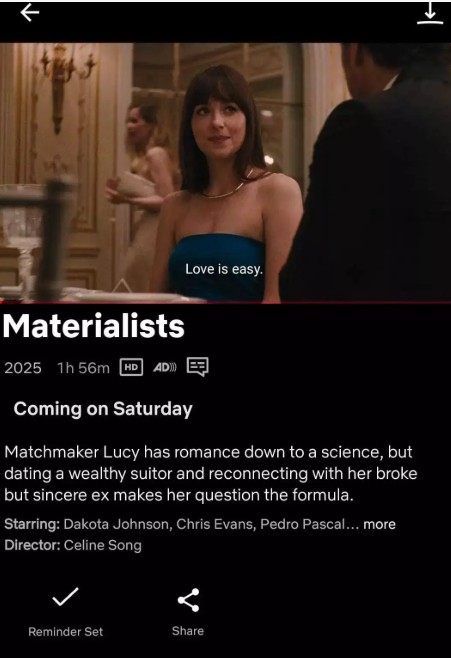Image resolution: width=451 pixels, height=658 pixels.
Task: Open Chris Evans's cast link
Action: (x=214, y=524)
